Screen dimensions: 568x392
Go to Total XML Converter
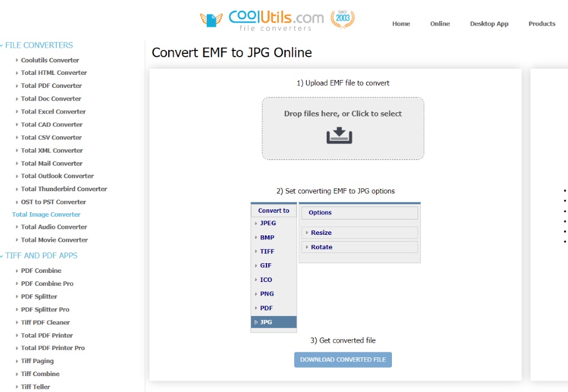tap(52, 150)
